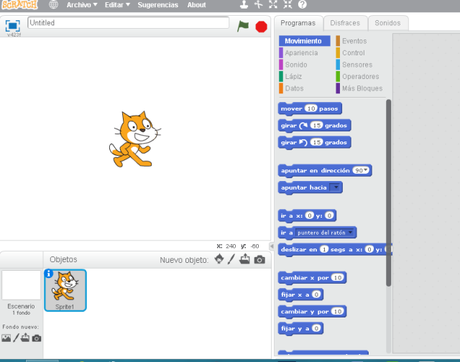Select the Sprite1 thumbnail
The width and height of the screenshot is (460, 362).
[x=65, y=290]
